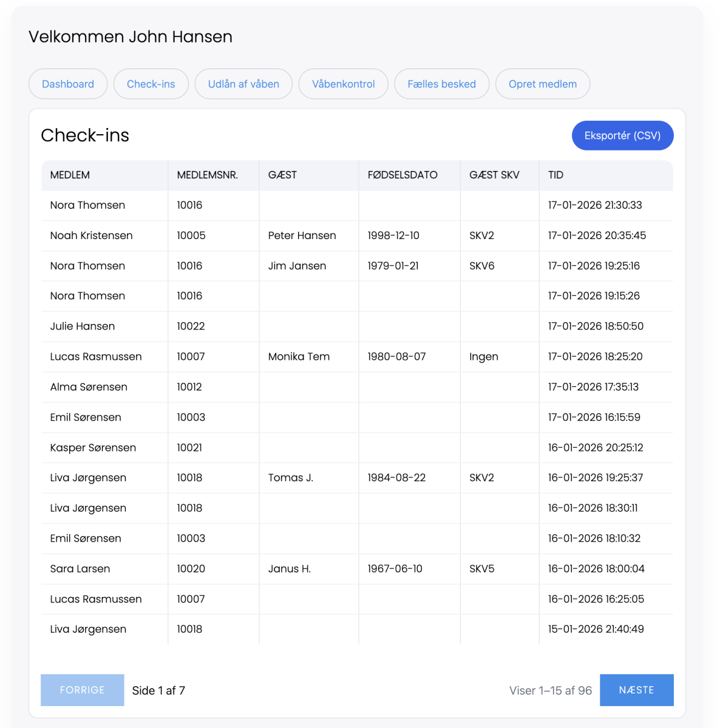This screenshot has width=720, height=728.
Task: Switch to the Check-ins tab
Action: [151, 84]
